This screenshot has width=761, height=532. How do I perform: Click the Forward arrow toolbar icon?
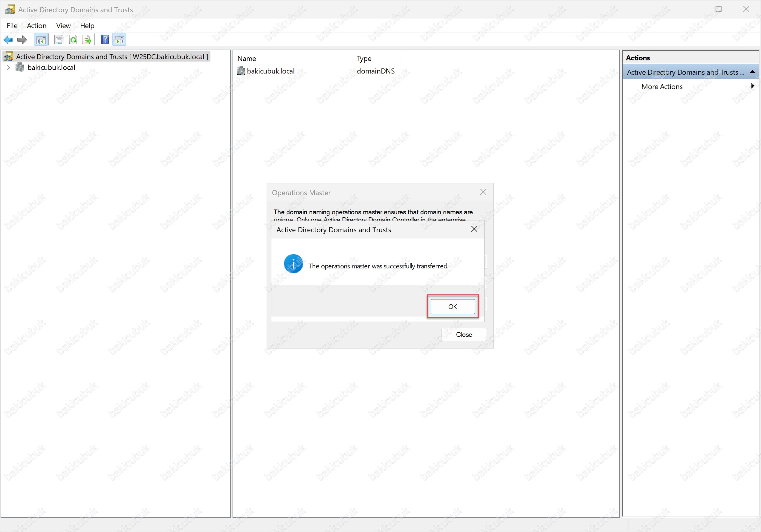(x=22, y=40)
